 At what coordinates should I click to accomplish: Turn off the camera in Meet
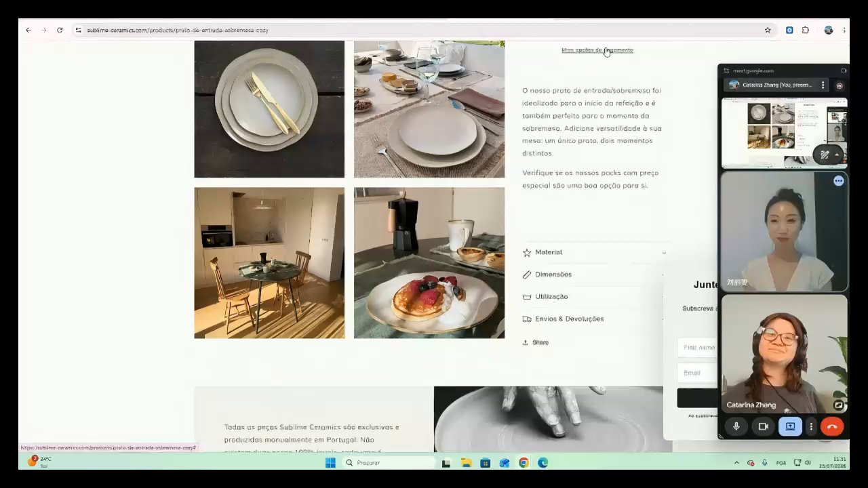tap(763, 426)
